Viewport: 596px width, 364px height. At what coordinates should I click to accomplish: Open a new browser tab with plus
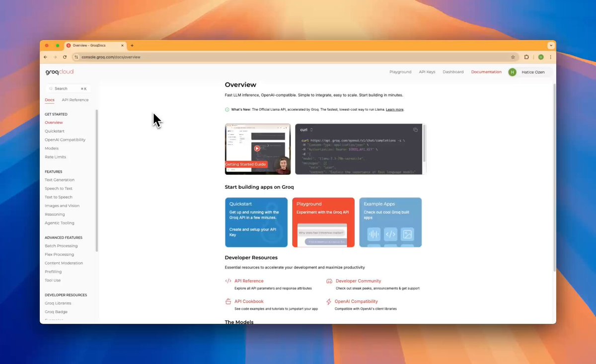tap(132, 45)
